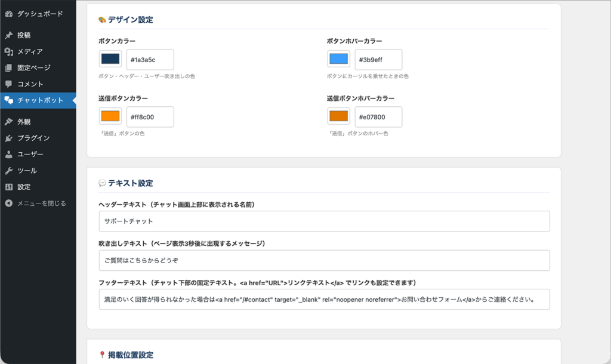Open the プラグイン plugin icon
This screenshot has height=364, width=611.
pyautogui.click(x=8, y=137)
